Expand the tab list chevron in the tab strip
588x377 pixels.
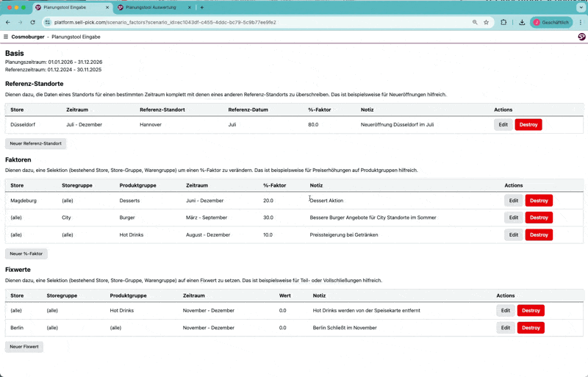click(x=581, y=7)
